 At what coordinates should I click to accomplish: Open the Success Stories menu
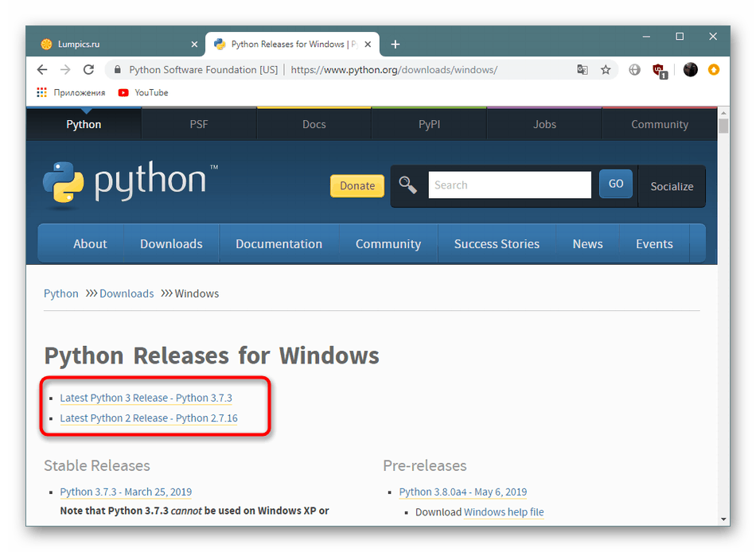point(497,244)
